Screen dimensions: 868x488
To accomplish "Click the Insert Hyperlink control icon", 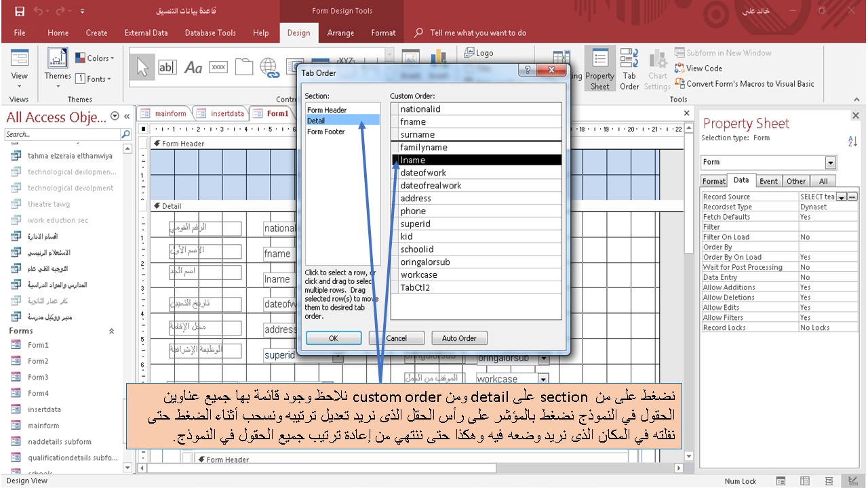I will coord(270,66).
